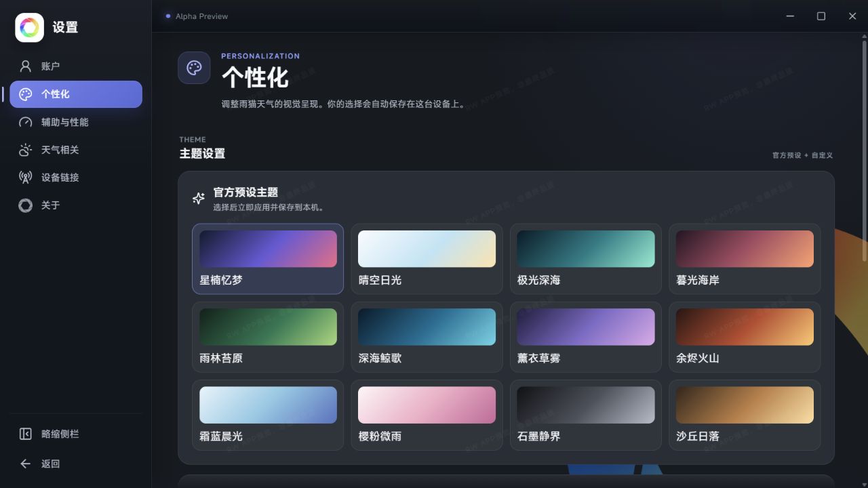This screenshot has width=868, height=488.
Task: Click the 返回 button
Action: (x=76, y=464)
